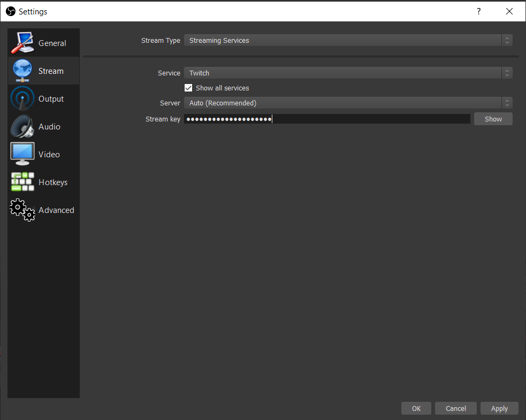Open Video settings monitor icon
526x420 pixels.
coord(22,154)
